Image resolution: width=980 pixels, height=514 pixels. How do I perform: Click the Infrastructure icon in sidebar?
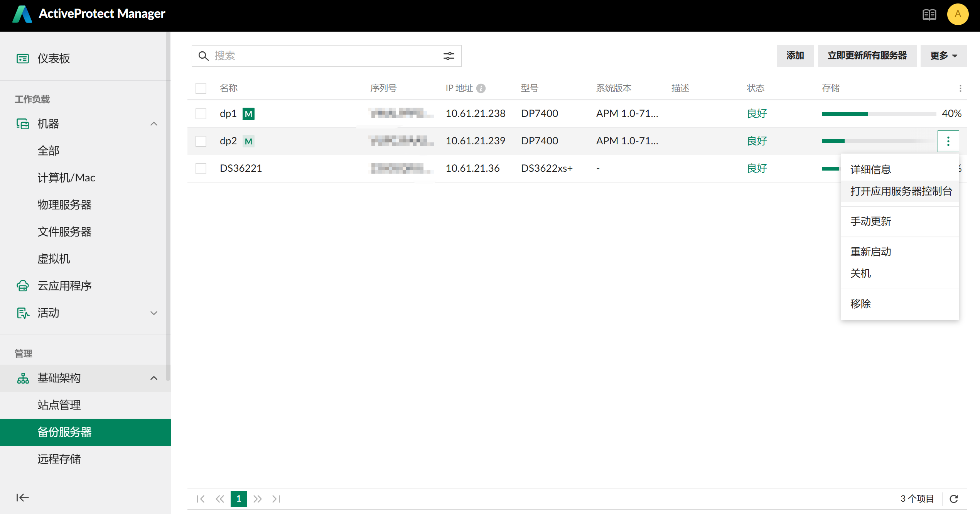point(23,378)
